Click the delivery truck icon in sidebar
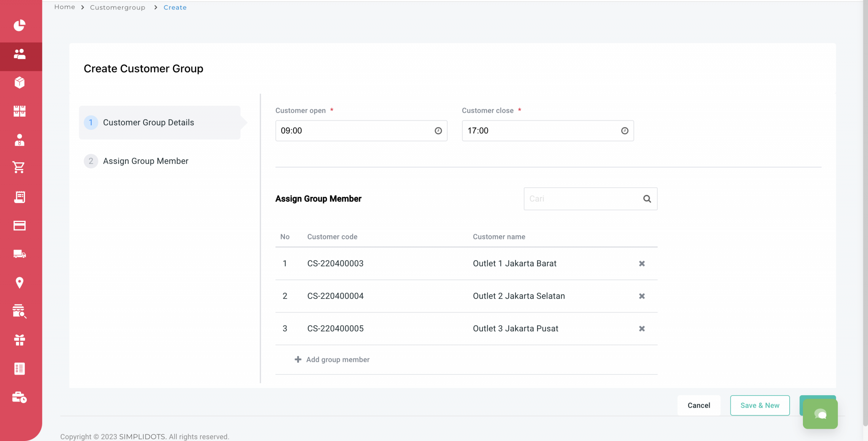868x441 pixels. tap(20, 254)
